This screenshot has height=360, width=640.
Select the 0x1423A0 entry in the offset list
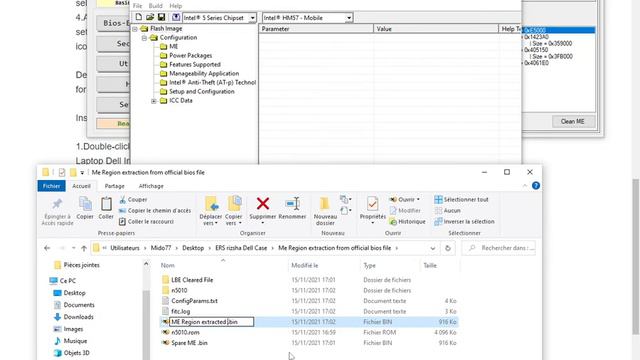click(x=536, y=37)
